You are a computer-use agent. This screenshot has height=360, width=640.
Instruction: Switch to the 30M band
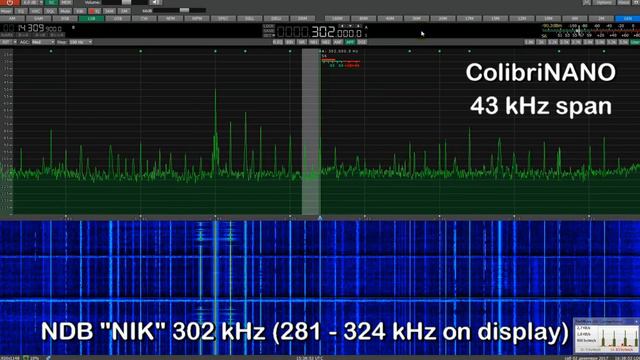[416, 18]
